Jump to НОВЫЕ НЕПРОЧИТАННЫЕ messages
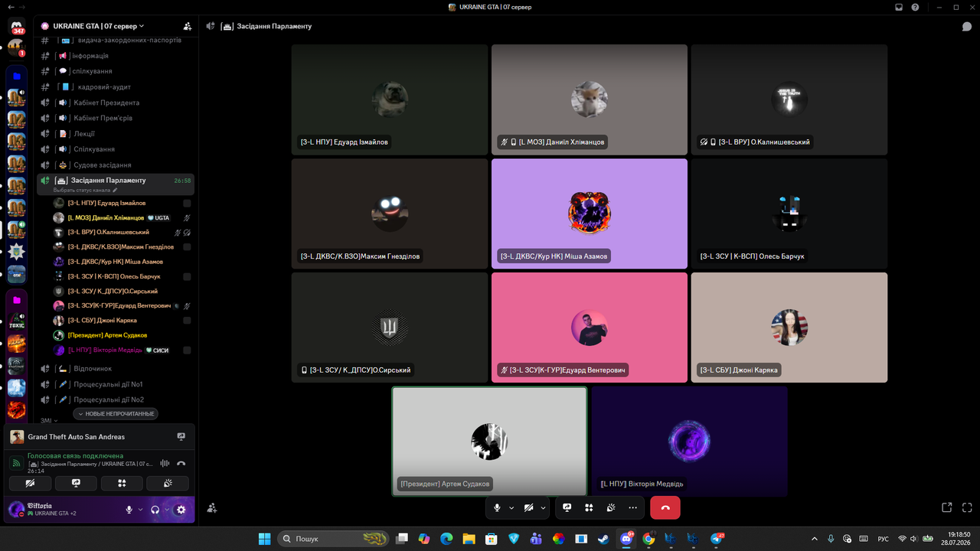The height and width of the screenshot is (551, 980). 116,414
